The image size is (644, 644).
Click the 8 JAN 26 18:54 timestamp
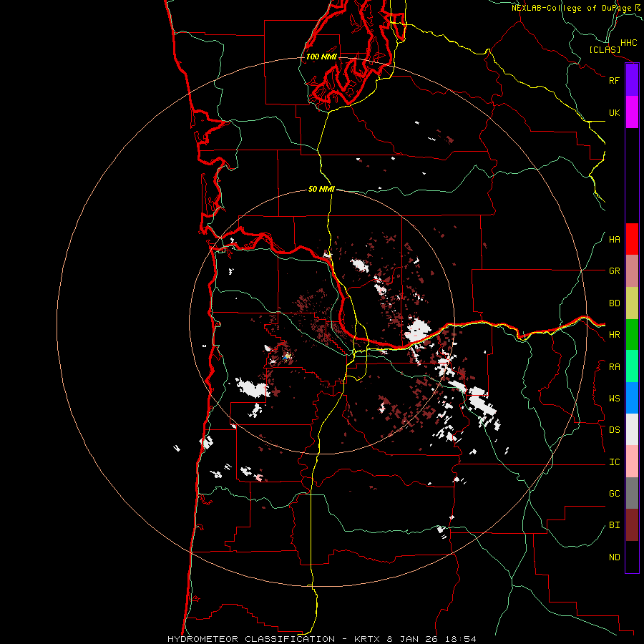(431, 639)
